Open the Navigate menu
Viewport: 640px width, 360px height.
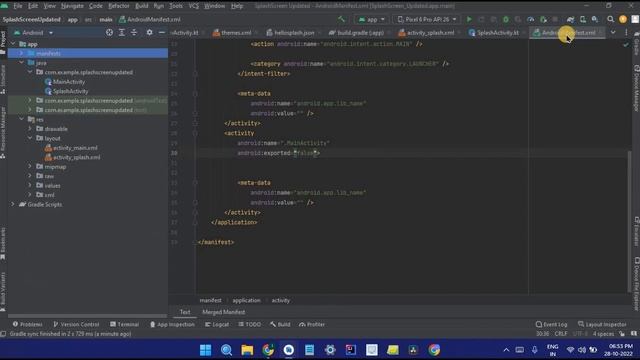click(x=72, y=6)
